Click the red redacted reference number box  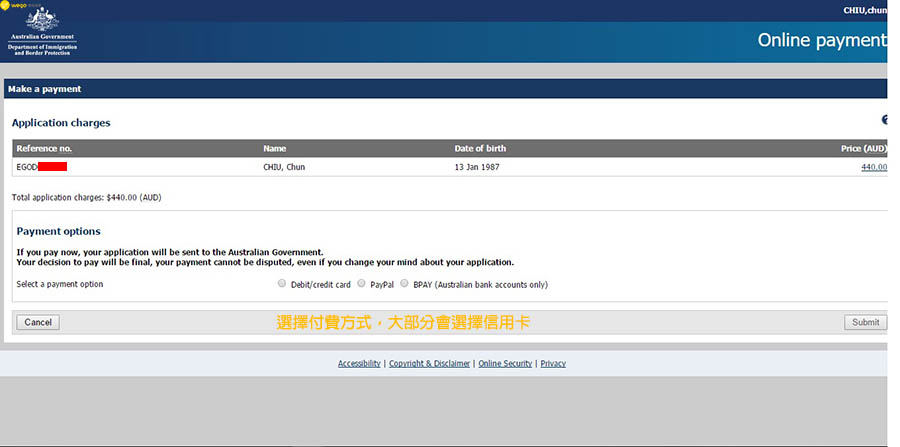pyautogui.click(x=52, y=166)
